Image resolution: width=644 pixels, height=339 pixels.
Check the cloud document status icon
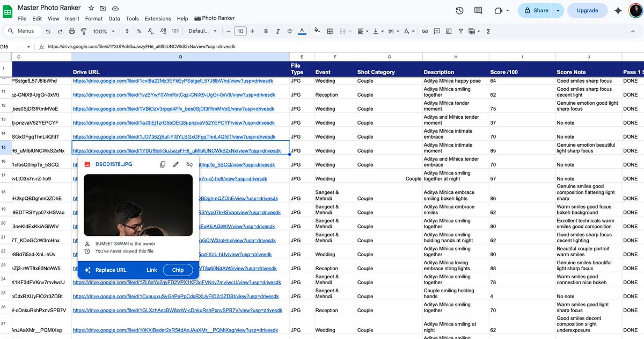[x=116, y=8]
